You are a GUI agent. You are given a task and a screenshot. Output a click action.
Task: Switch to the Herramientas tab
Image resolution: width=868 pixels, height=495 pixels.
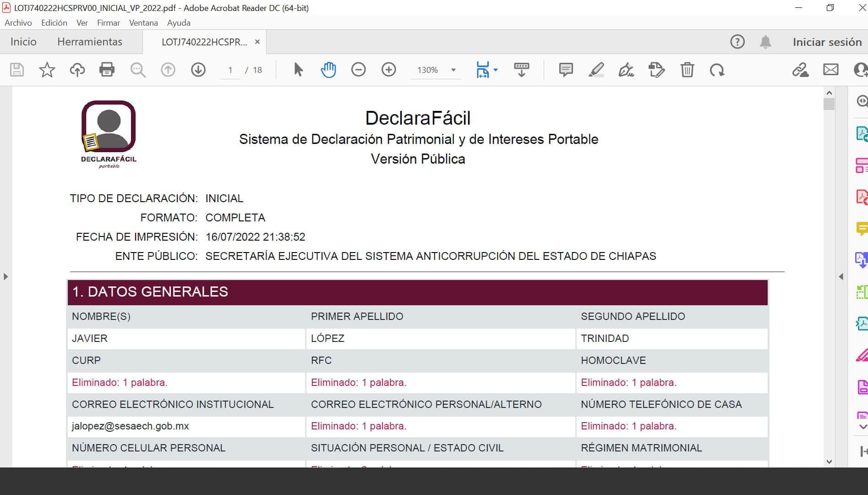(x=90, y=42)
